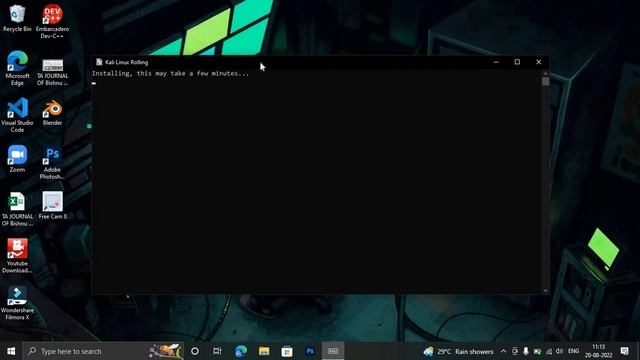640x360 pixels.
Task: Open the TA JOURNAL Excel file icon
Action: pyautogui.click(x=17, y=209)
